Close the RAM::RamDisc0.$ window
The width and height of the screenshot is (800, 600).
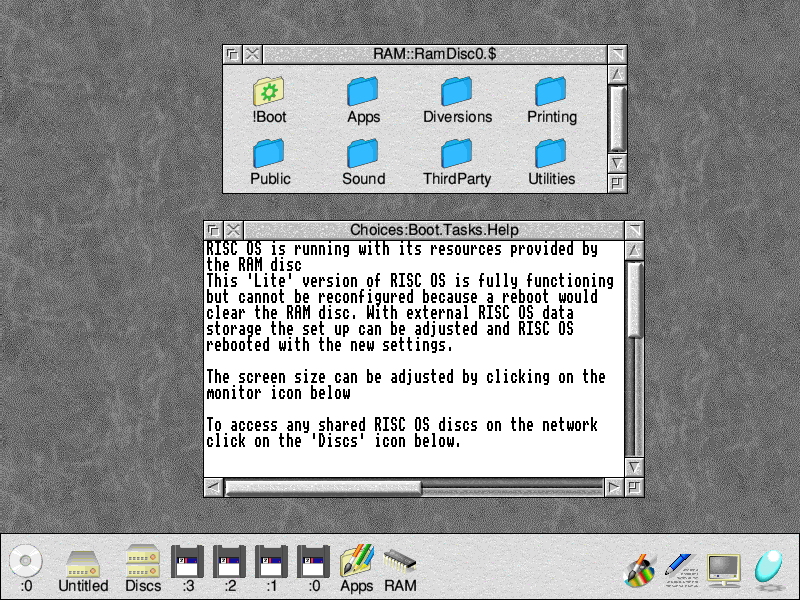252,54
